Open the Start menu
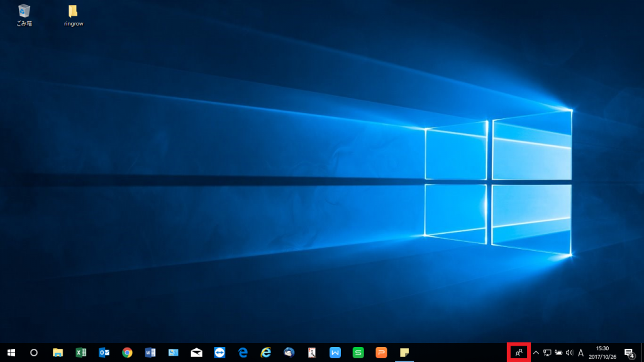 tap(12, 352)
